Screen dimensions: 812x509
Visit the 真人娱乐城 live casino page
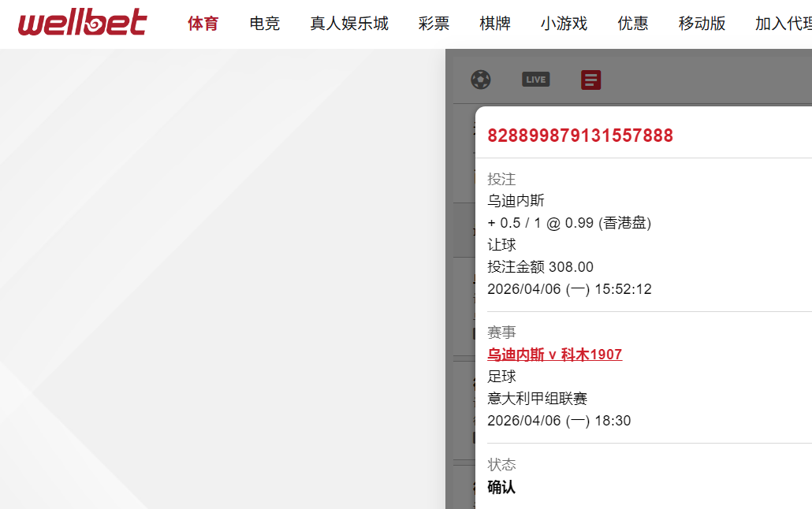[349, 24]
